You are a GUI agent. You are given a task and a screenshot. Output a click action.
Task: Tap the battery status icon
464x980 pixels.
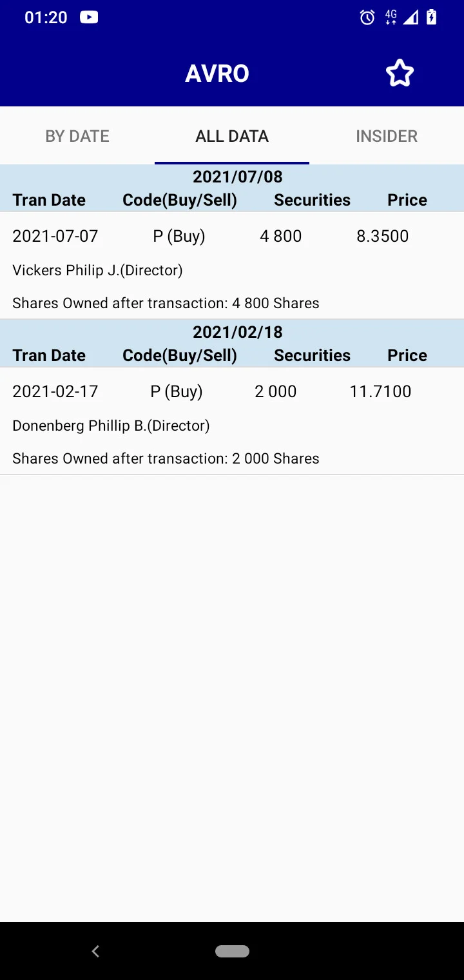coord(432,17)
